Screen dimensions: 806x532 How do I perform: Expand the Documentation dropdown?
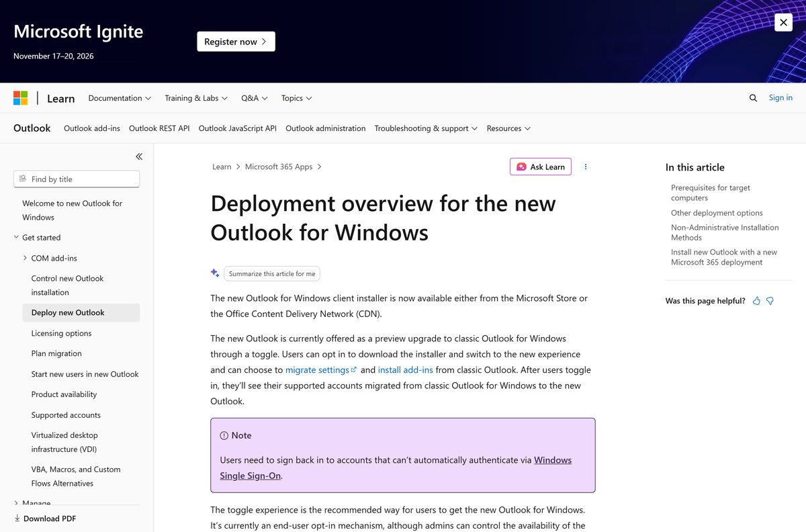[120, 98]
